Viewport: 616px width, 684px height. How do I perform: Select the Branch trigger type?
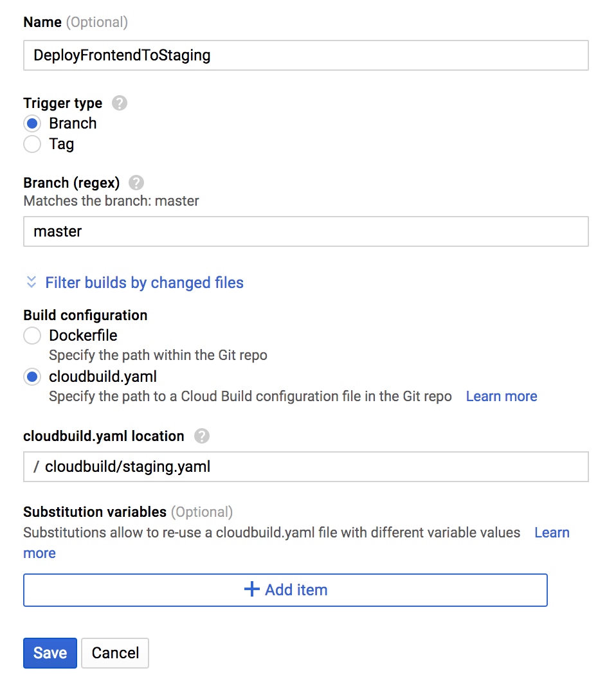pos(32,123)
